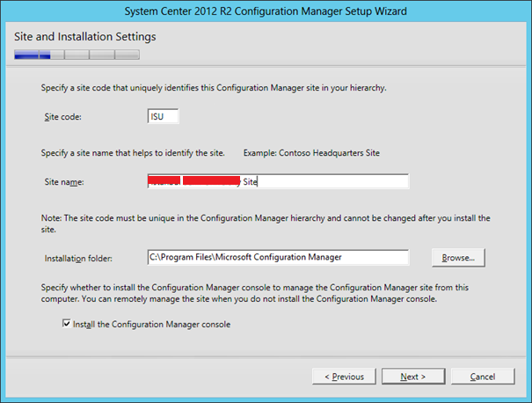Click the Site name text field

click(x=278, y=181)
